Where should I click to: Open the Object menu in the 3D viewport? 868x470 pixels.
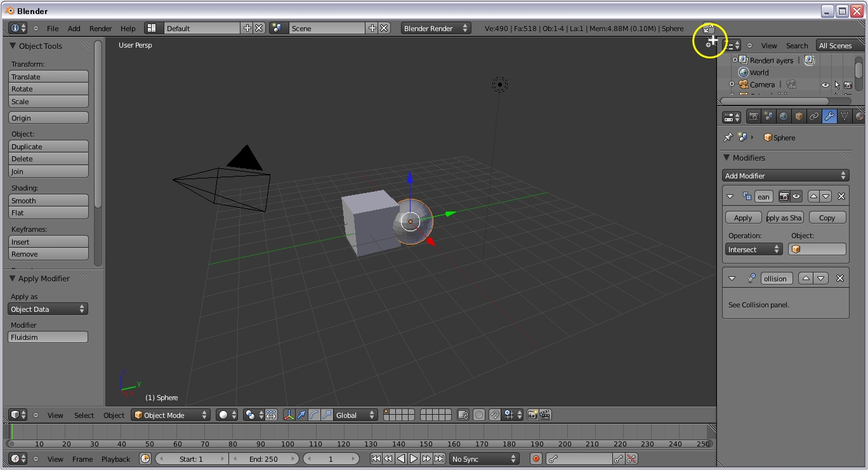tap(114, 415)
